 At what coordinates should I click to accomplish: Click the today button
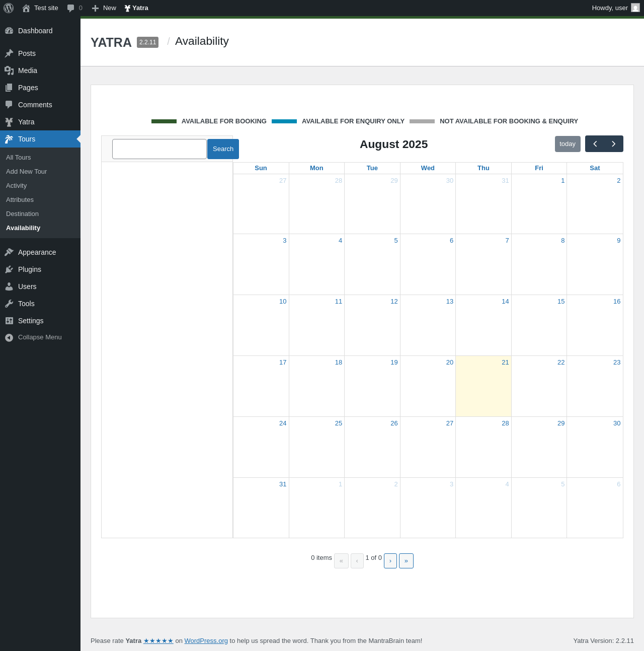click(568, 144)
